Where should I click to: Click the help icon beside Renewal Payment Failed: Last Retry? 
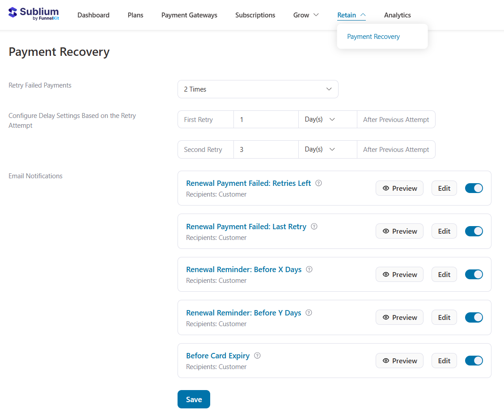coord(314,227)
